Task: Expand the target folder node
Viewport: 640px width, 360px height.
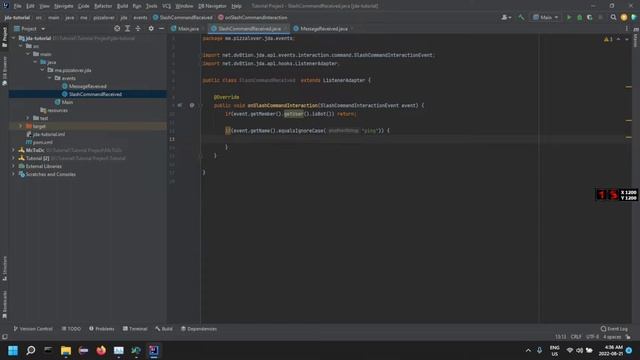Action: 21,126
